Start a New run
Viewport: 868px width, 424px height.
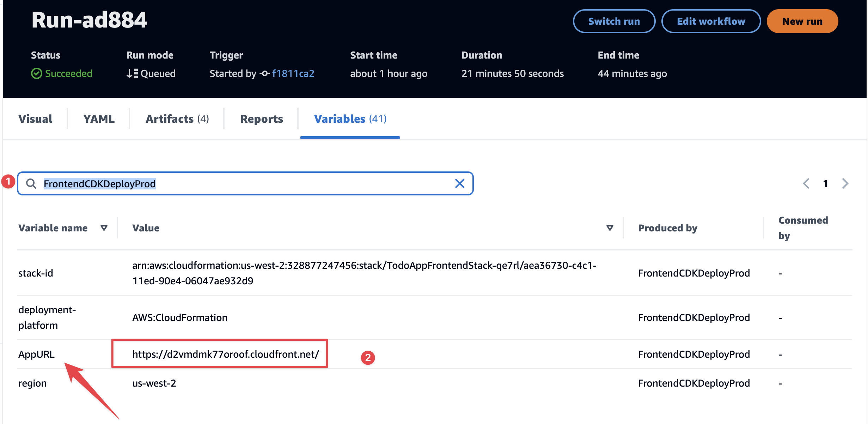(802, 21)
